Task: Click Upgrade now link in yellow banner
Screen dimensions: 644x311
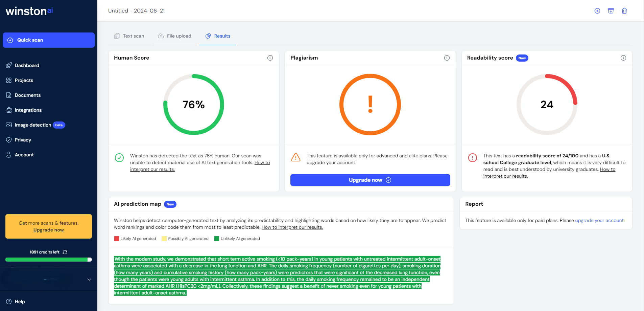Action: (x=49, y=230)
